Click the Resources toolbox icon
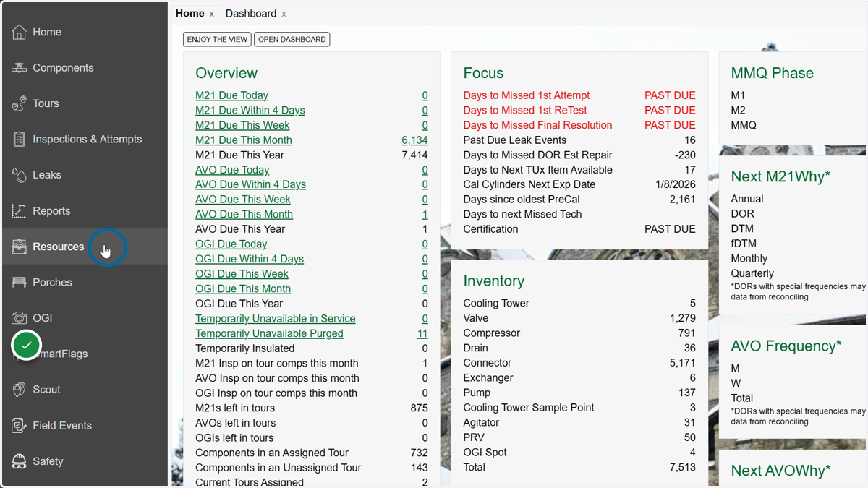The image size is (868, 488). [x=19, y=247]
